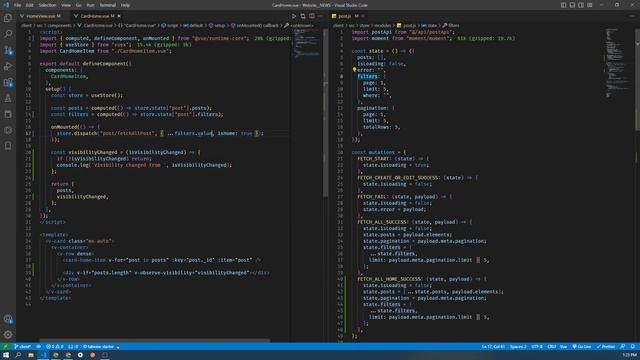
Task: Open the Windows Start button
Action: (x=6, y=355)
